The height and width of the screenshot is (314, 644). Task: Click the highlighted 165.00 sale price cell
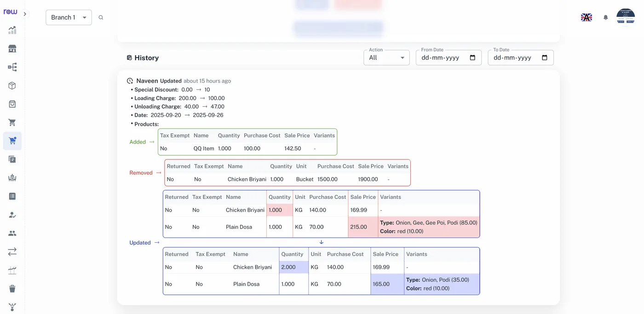pyautogui.click(x=387, y=284)
